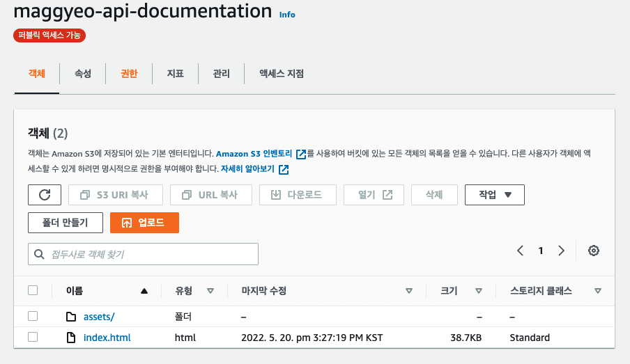This screenshot has height=364, width=630.
Task: Go to previous page with left chevron
Action: pyautogui.click(x=520, y=251)
